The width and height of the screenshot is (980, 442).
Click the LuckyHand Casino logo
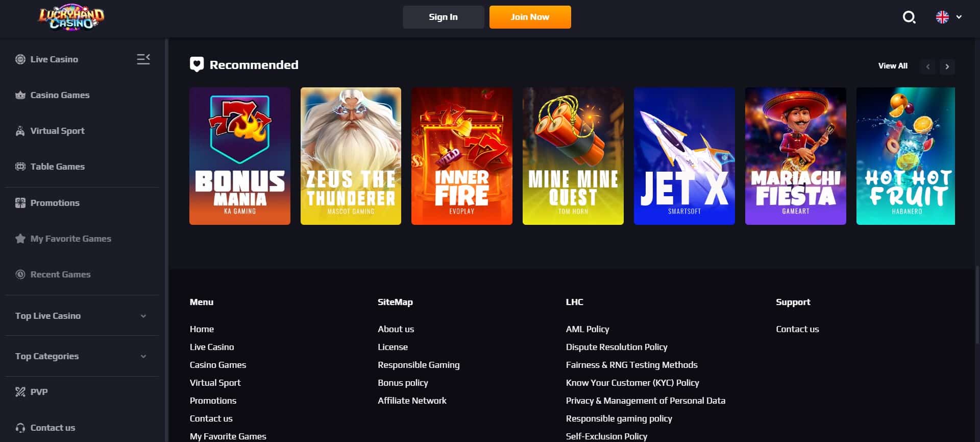pyautogui.click(x=71, y=18)
